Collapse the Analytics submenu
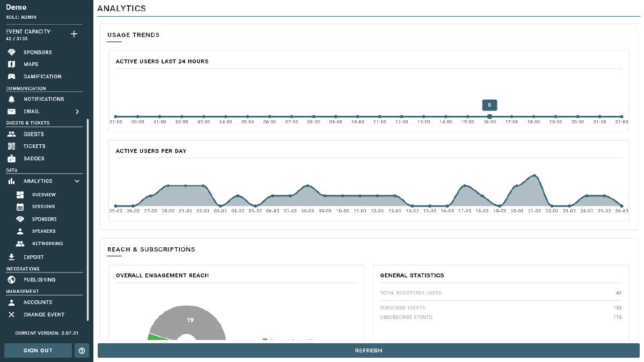644x362 pixels. pos(77,181)
